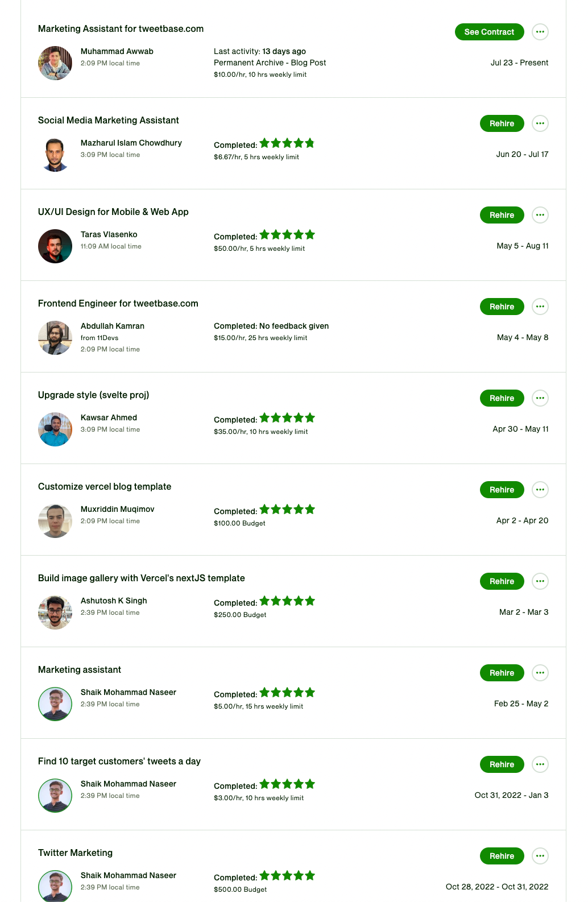Rehire Mazharul Islam Chowdhury
This screenshot has height=902, width=588.
coord(502,123)
